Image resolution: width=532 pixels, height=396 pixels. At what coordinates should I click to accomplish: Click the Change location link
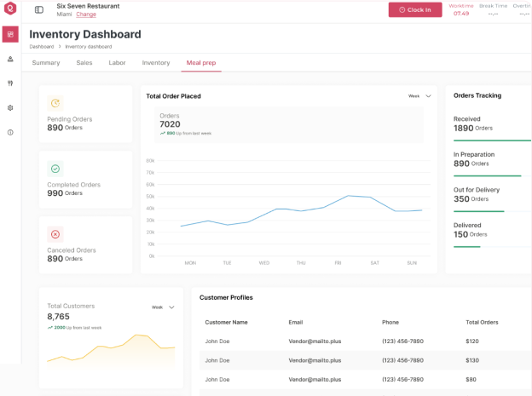tap(86, 14)
